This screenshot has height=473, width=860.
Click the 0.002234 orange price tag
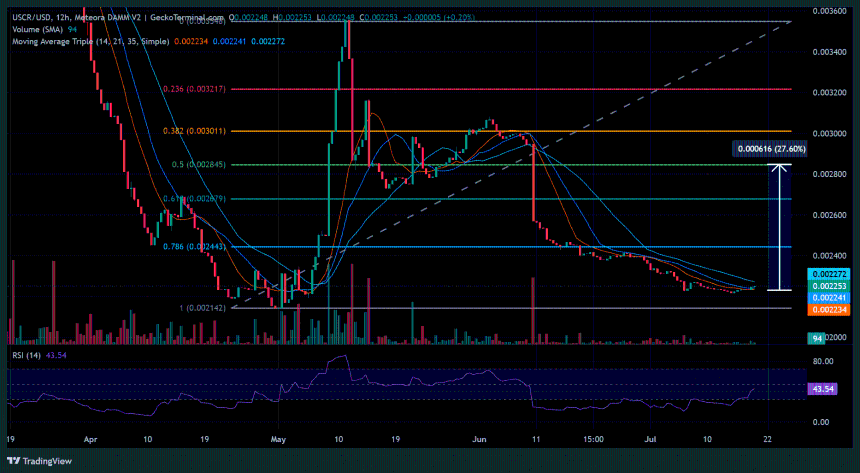[x=828, y=310]
